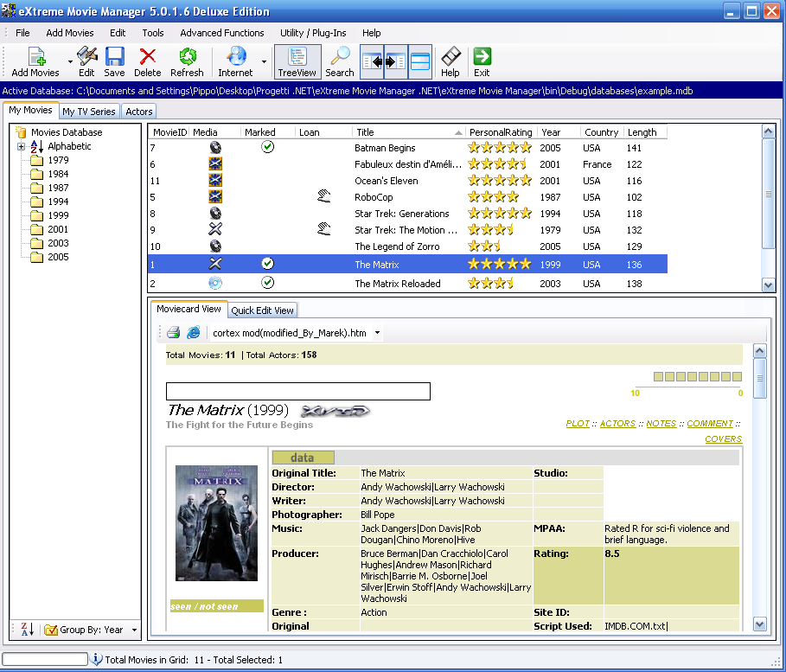The height and width of the screenshot is (672, 786).
Task: Follow the PLOT link on moviecard
Action: pyautogui.click(x=578, y=424)
